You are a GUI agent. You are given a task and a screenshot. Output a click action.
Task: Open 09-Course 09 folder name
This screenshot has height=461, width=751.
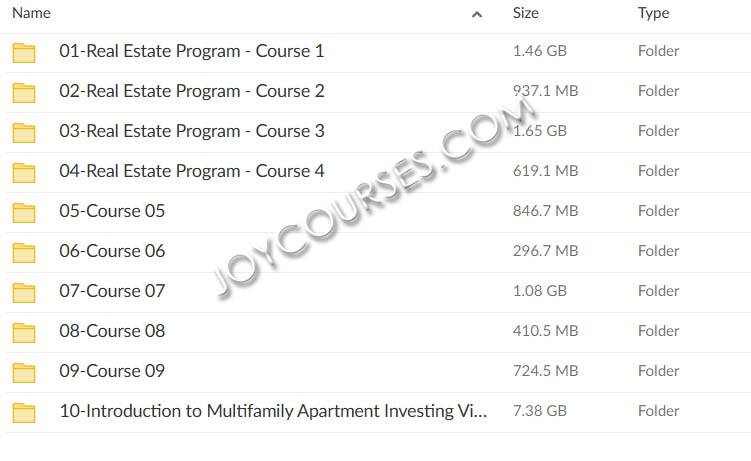112,371
